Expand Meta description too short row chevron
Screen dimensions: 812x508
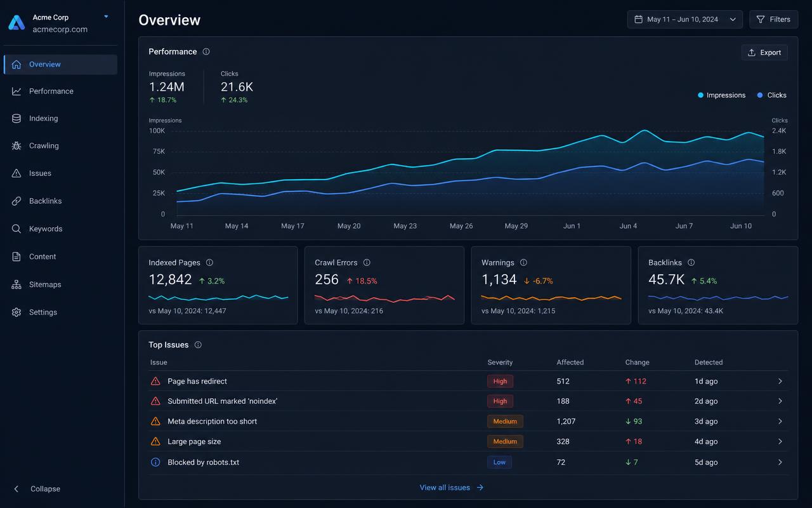tap(780, 422)
